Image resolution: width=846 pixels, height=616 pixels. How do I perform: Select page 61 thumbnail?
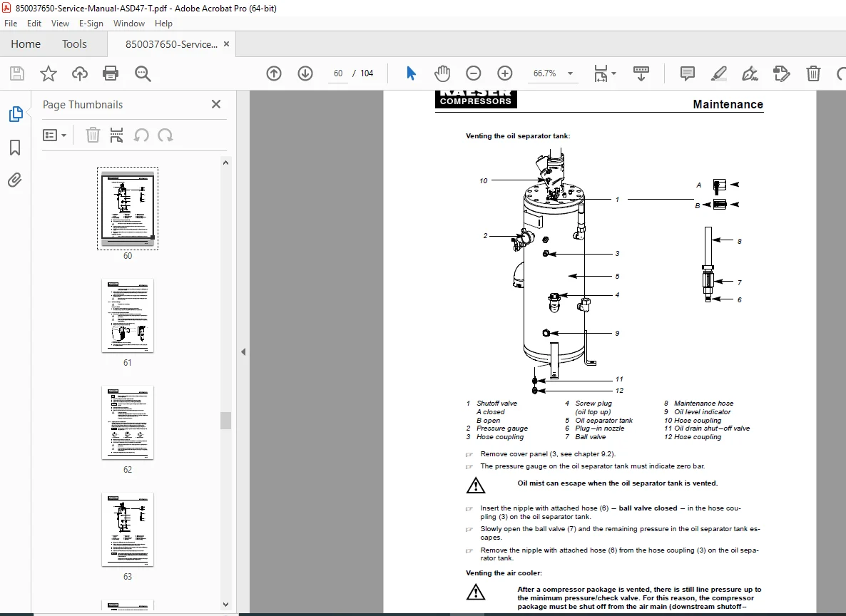128,316
